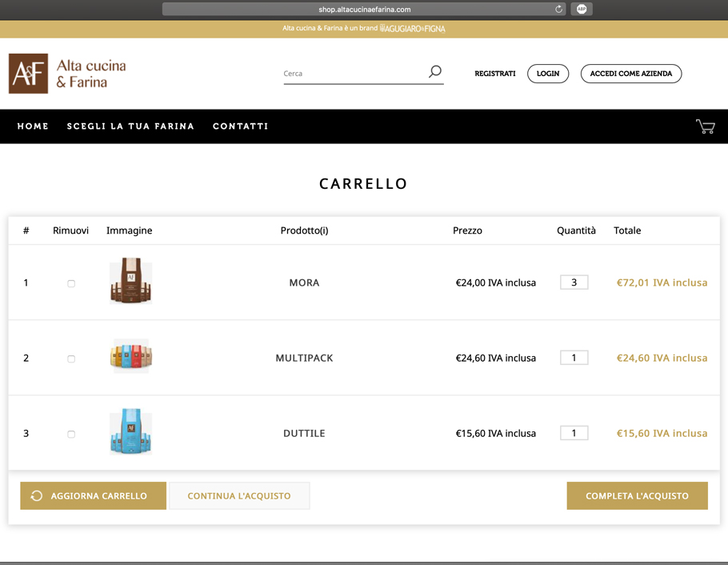Edit the MORA quantity field
Viewport: 728px width, 565px height.
tap(574, 282)
